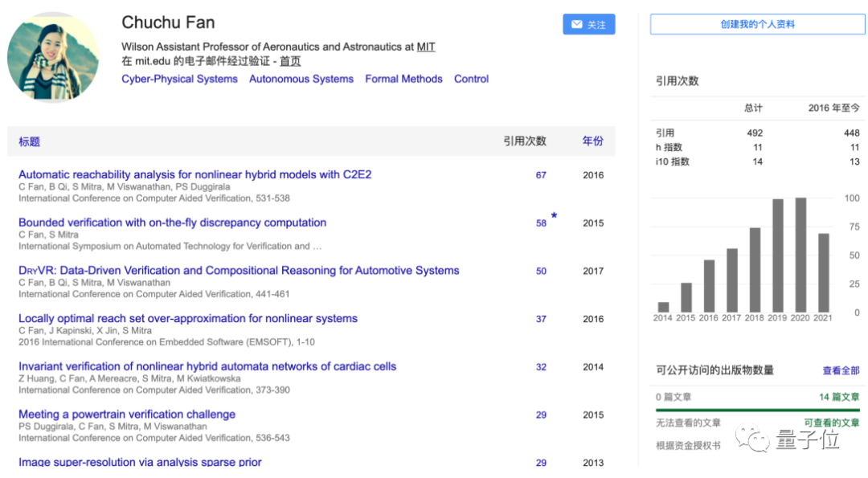Sort publications by 引用次数 column header
The image size is (868, 478).
(525, 141)
